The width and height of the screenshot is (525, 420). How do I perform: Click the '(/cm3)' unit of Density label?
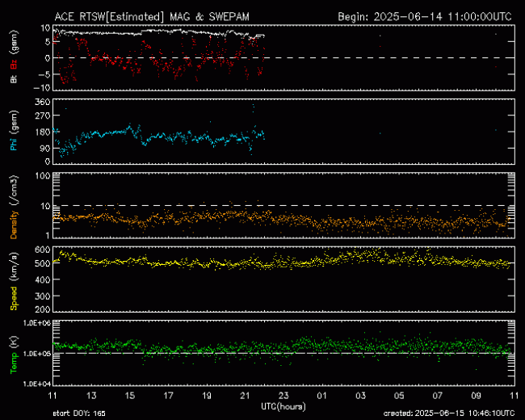pyautogui.click(x=14, y=191)
